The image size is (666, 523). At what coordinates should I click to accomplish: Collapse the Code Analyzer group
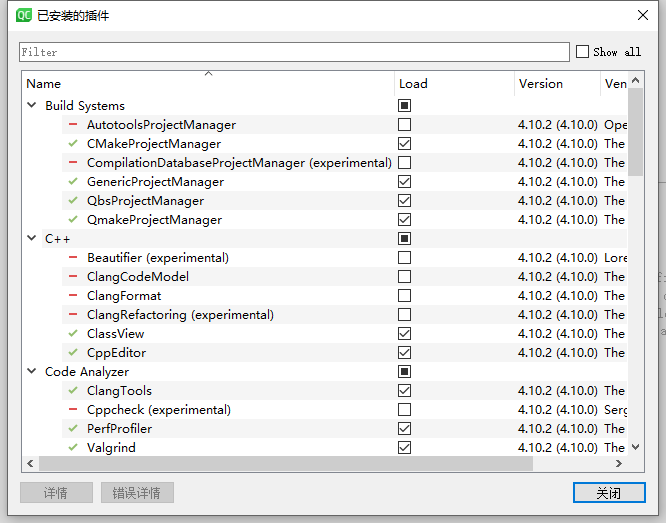[31, 371]
